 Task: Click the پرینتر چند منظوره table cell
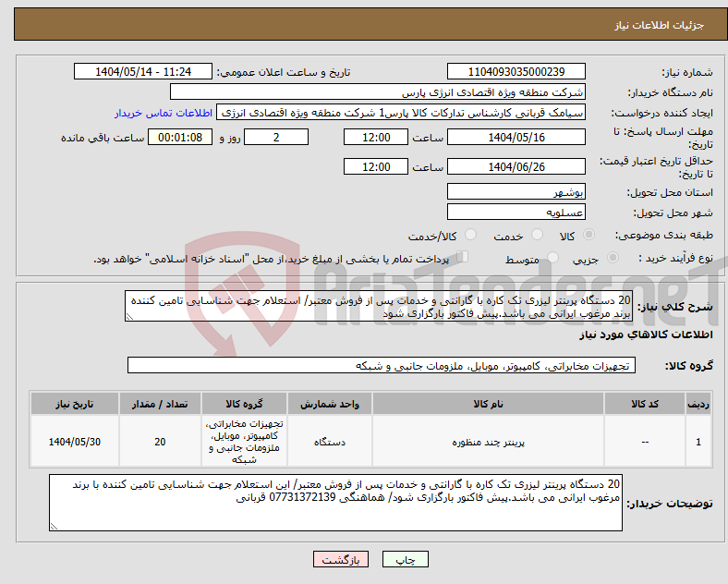click(x=488, y=442)
